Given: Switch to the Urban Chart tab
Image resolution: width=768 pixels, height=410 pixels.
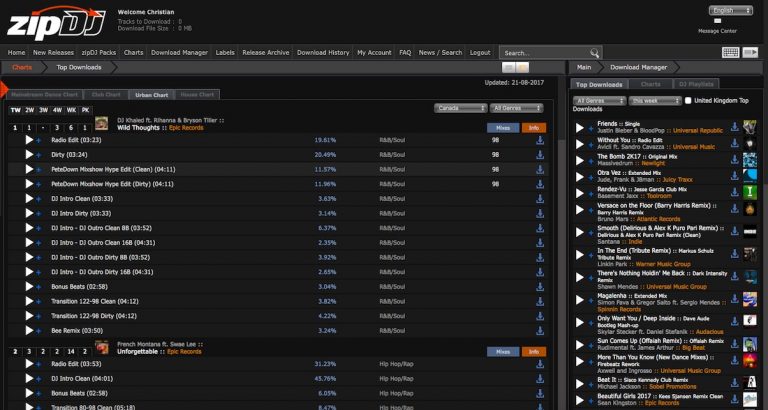Looking at the screenshot, I should pyautogui.click(x=151, y=95).
